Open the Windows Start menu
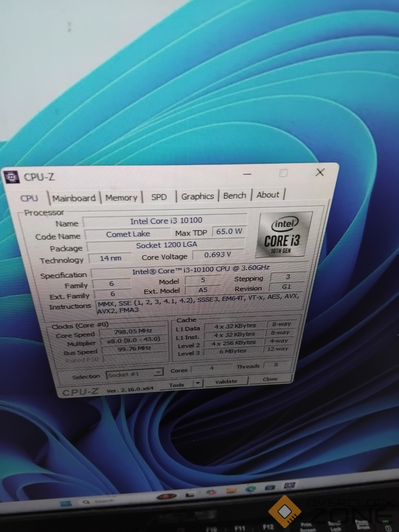 (x=65, y=504)
